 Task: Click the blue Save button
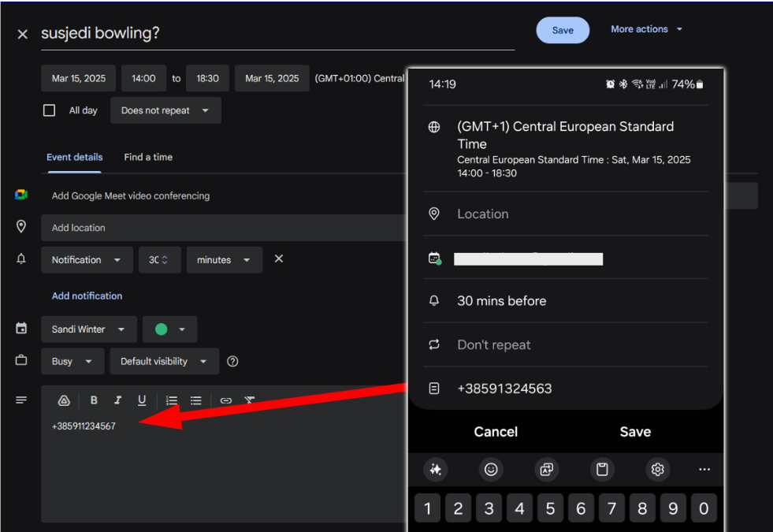coord(563,30)
